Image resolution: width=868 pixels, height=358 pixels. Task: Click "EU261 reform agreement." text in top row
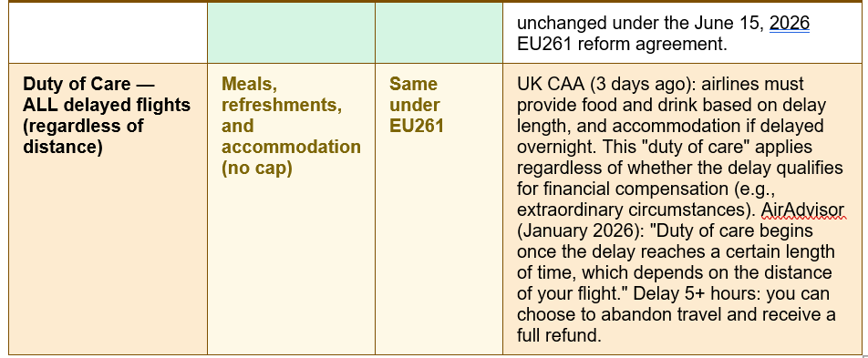pos(622,45)
